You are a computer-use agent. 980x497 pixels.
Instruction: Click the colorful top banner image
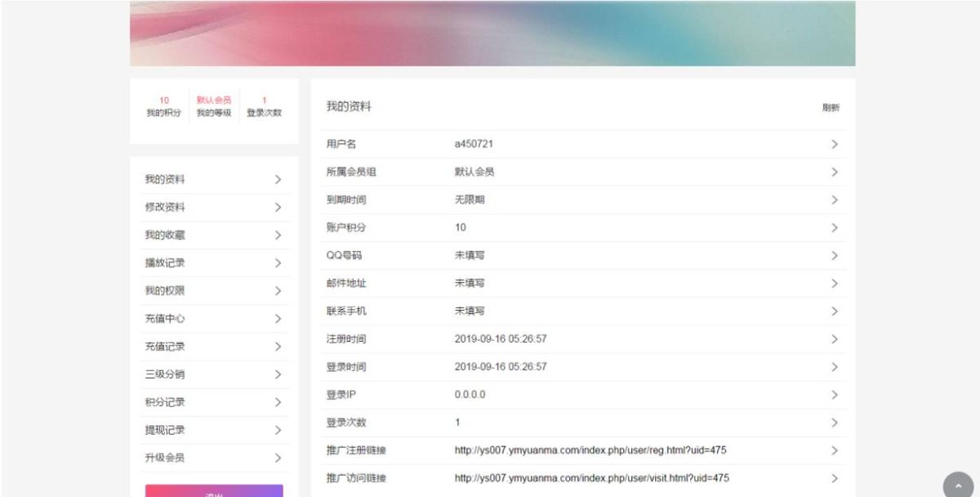click(492, 34)
